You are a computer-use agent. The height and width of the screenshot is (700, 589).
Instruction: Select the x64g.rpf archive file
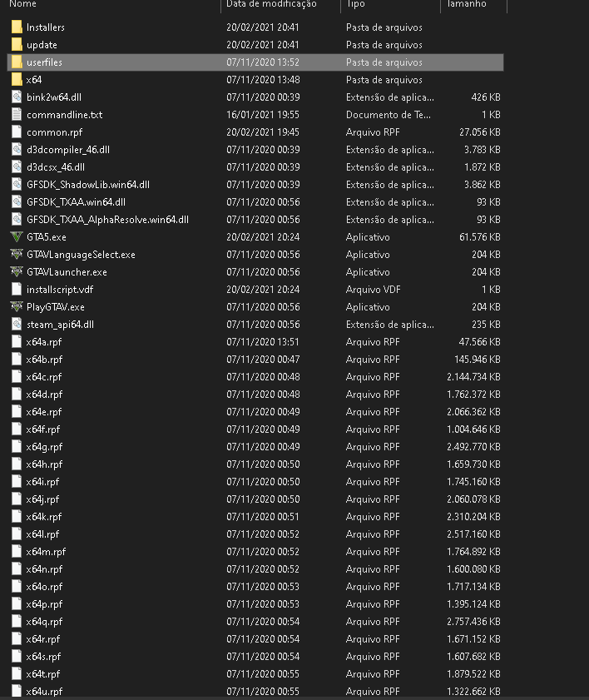pyautogui.click(x=44, y=447)
